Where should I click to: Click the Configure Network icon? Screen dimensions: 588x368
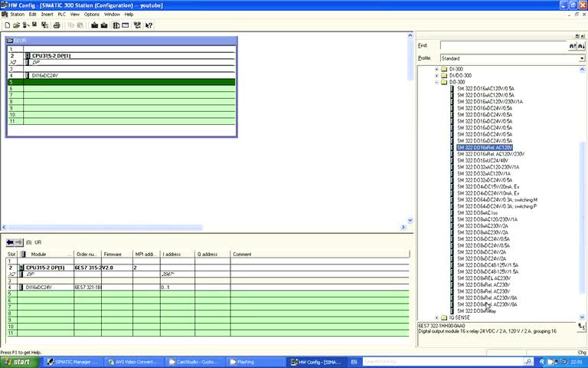137,25
